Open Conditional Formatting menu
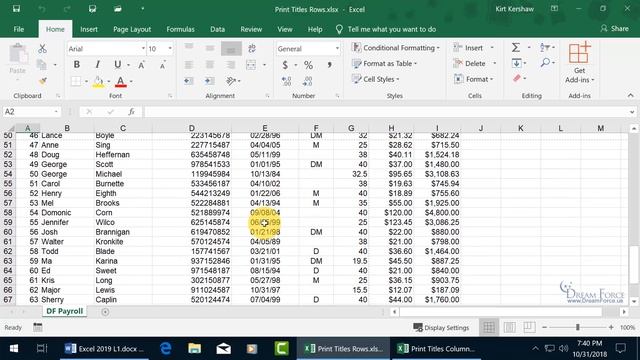Viewport: 640px width, 360px height. click(396, 48)
